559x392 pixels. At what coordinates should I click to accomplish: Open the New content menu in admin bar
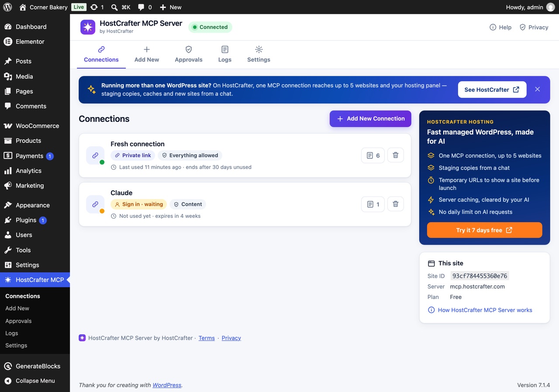(170, 7)
